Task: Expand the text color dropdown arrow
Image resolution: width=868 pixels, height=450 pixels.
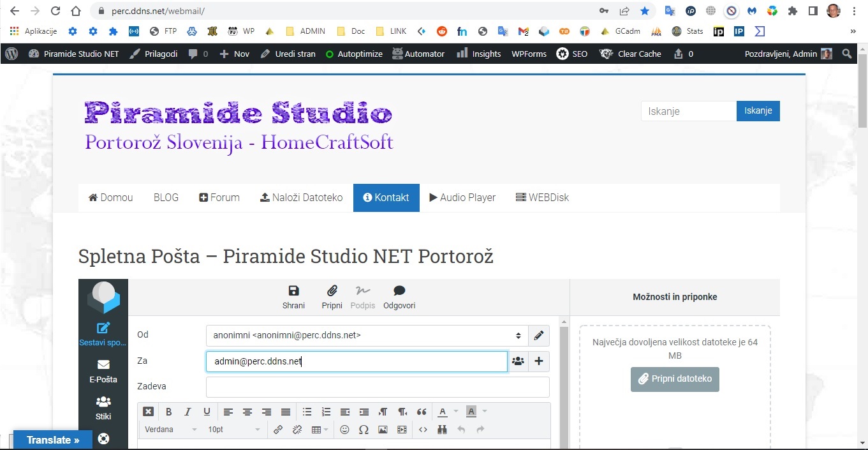Action: pyautogui.click(x=456, y=412)
